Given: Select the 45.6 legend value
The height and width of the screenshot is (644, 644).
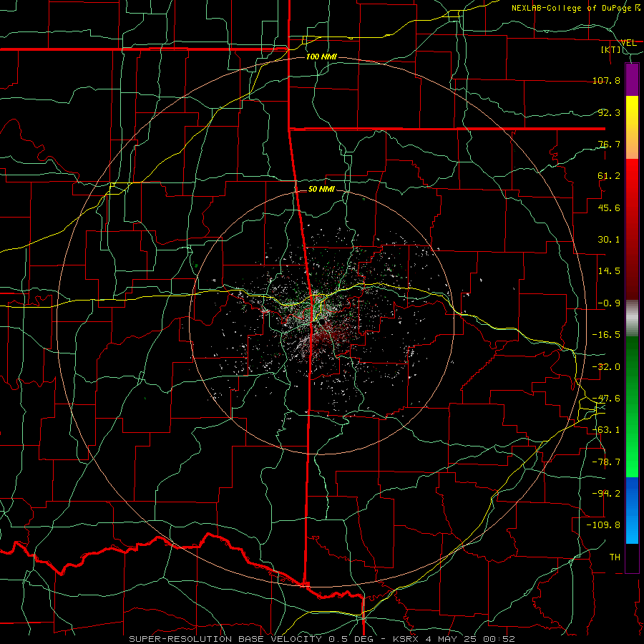Looking at the screenshot, I should (609, 208).
